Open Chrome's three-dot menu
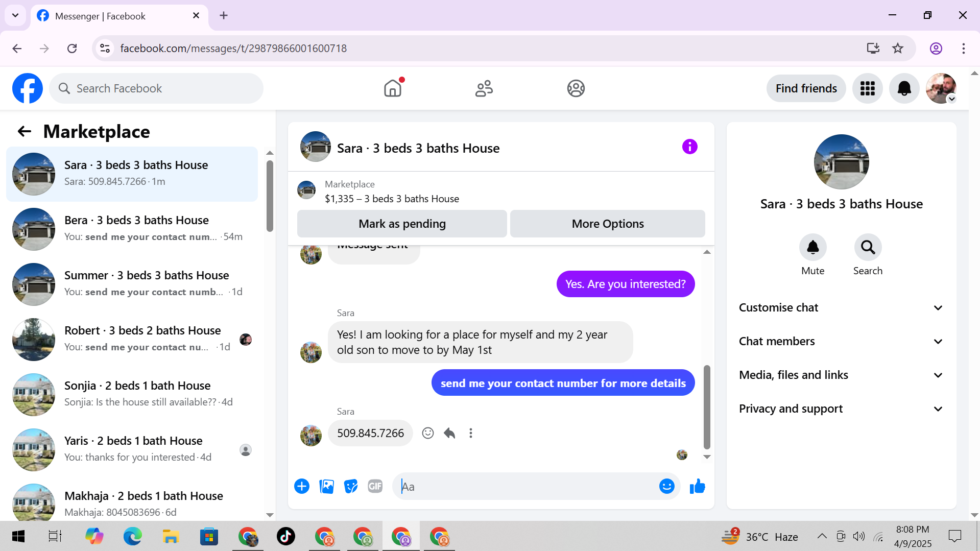Viewport: 980px width, 551px height. point(964,49)
